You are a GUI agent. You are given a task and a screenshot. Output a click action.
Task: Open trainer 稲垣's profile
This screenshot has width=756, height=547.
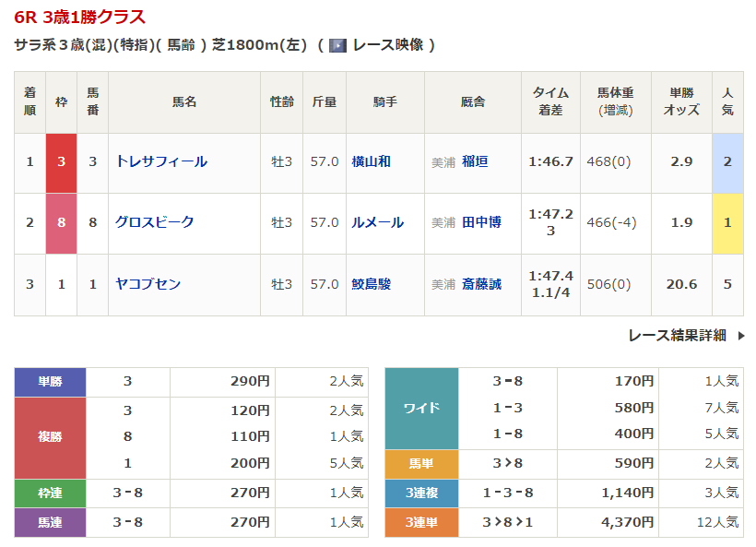click(475, 162)
